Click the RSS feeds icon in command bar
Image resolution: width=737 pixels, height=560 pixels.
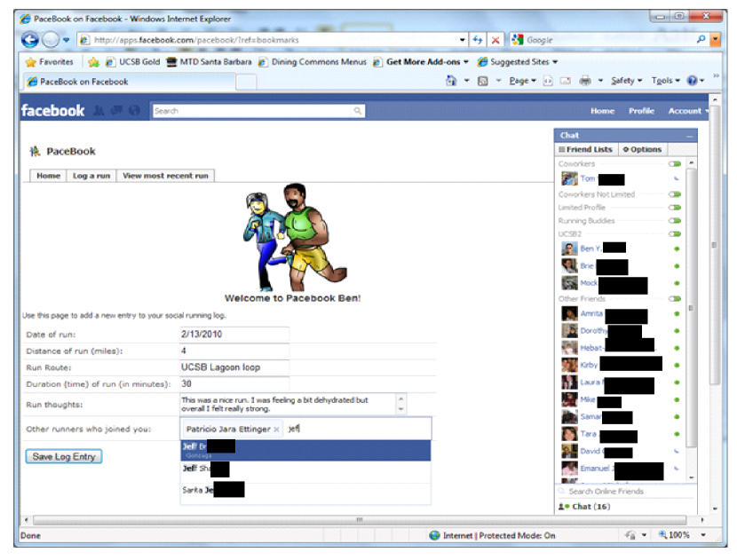(x=482, y=81)
